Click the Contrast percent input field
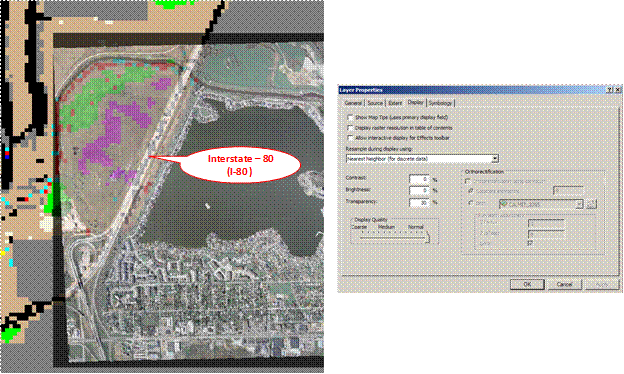This screenshot has width=624, height=374. [419, 179]
